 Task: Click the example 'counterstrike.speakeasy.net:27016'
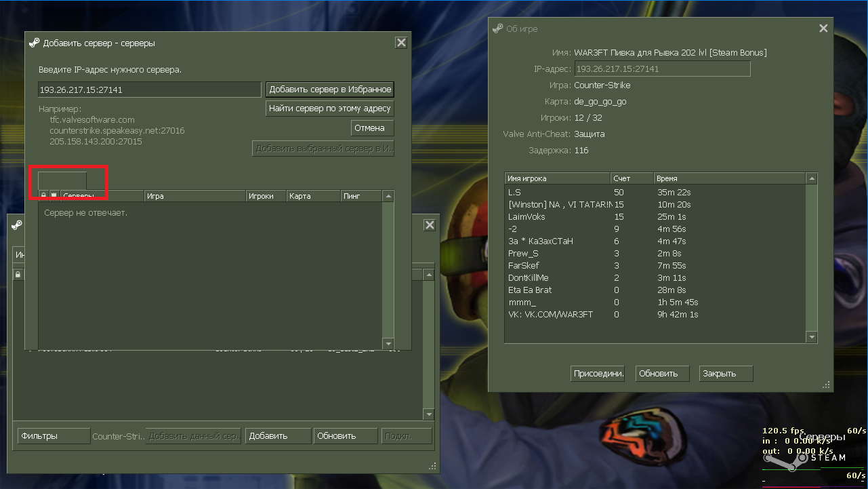[x=117, y=131]
